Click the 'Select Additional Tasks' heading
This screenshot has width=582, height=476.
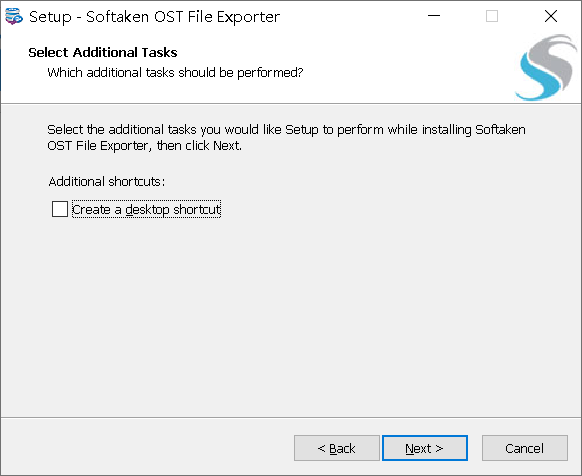click(103, 52)
